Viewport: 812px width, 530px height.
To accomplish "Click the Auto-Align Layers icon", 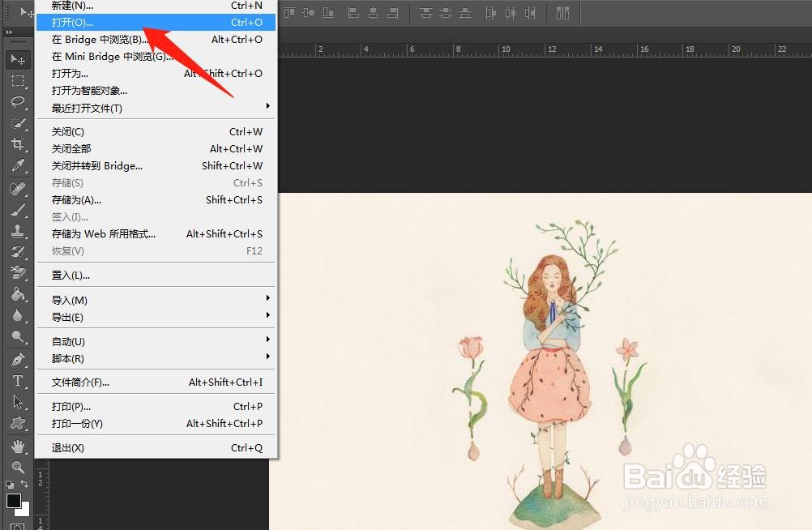I will [x=562, y=12].
